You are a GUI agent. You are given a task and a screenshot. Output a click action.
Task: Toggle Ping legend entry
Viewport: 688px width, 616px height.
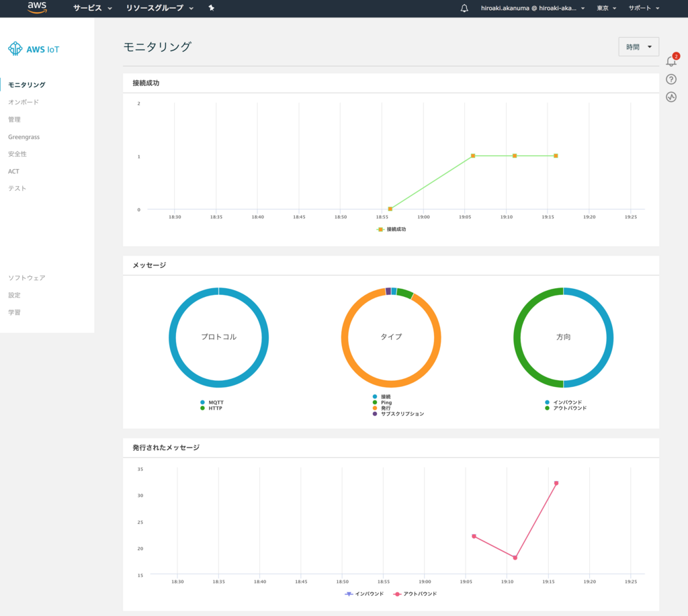[x=382, y=402]
